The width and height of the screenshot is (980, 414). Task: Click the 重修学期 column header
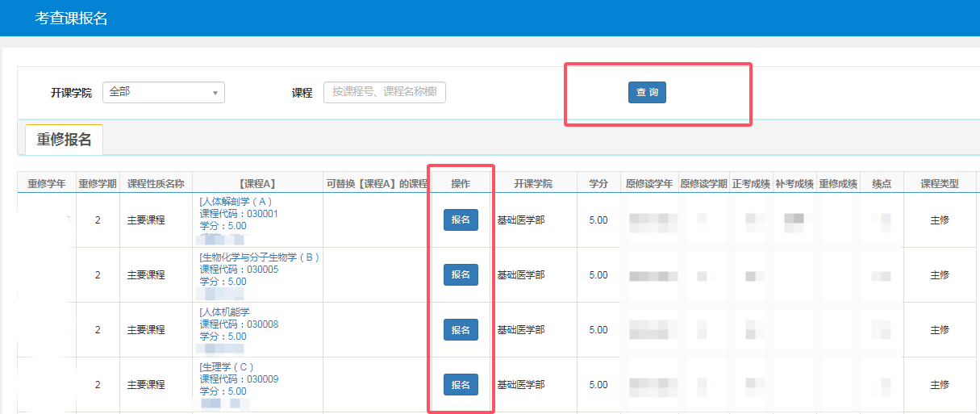(98, 183)
